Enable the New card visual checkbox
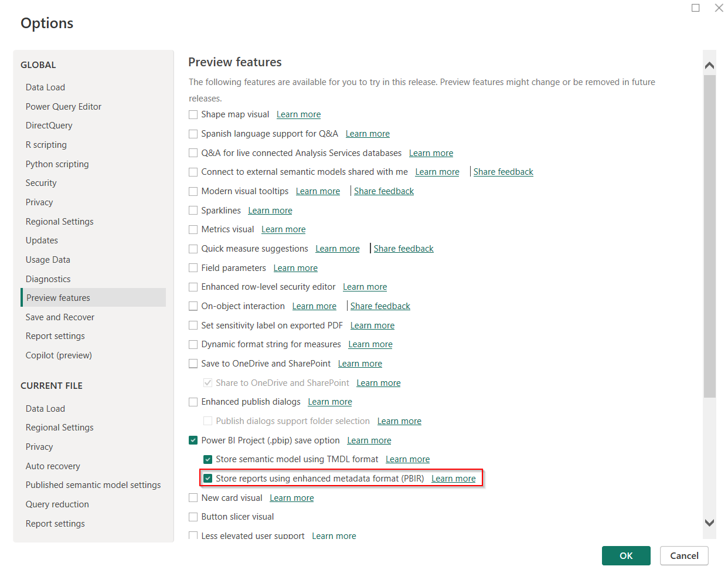This screenshot has height=573, width=728. coord(193,498)
